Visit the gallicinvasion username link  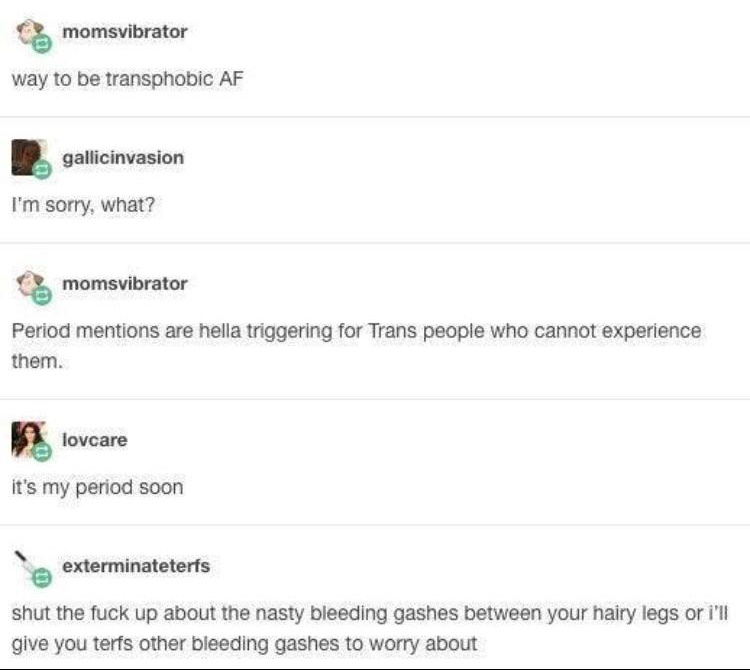click(123, 158)
